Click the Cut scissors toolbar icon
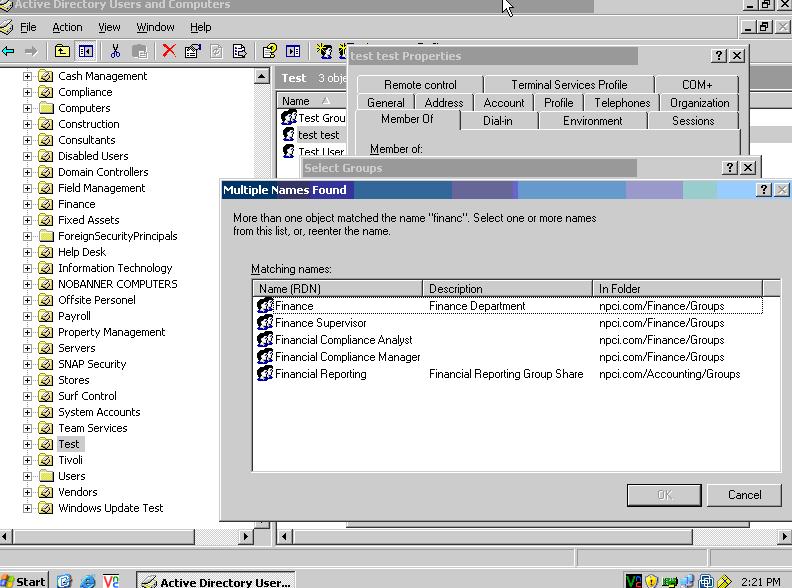The height and width of the screenshot is (588, 792). 115,51
